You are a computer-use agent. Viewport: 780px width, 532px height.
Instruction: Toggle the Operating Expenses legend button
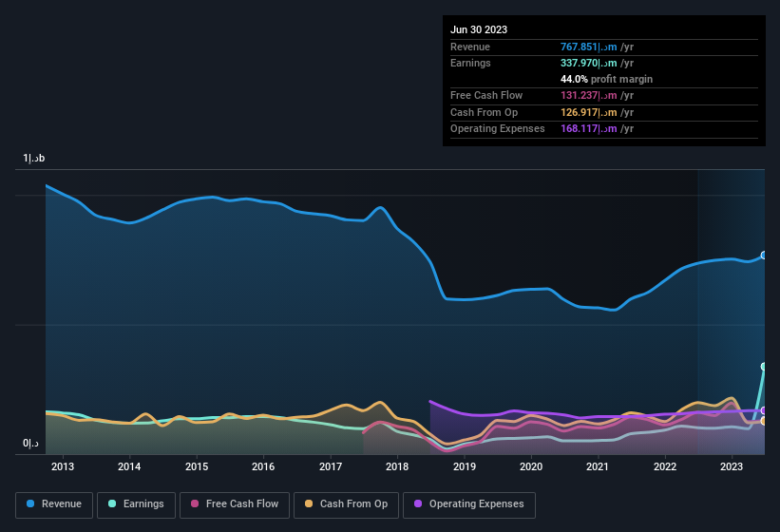click(469, 504)
